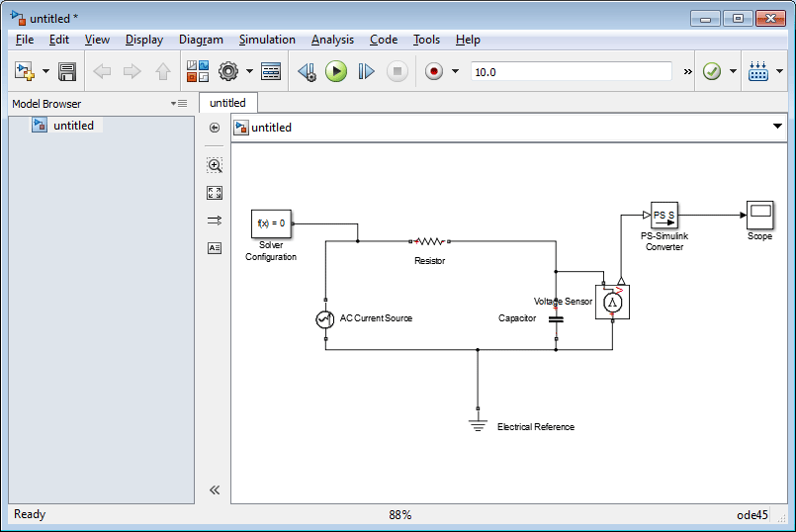Click the Build Model icon

click(757, 71)
